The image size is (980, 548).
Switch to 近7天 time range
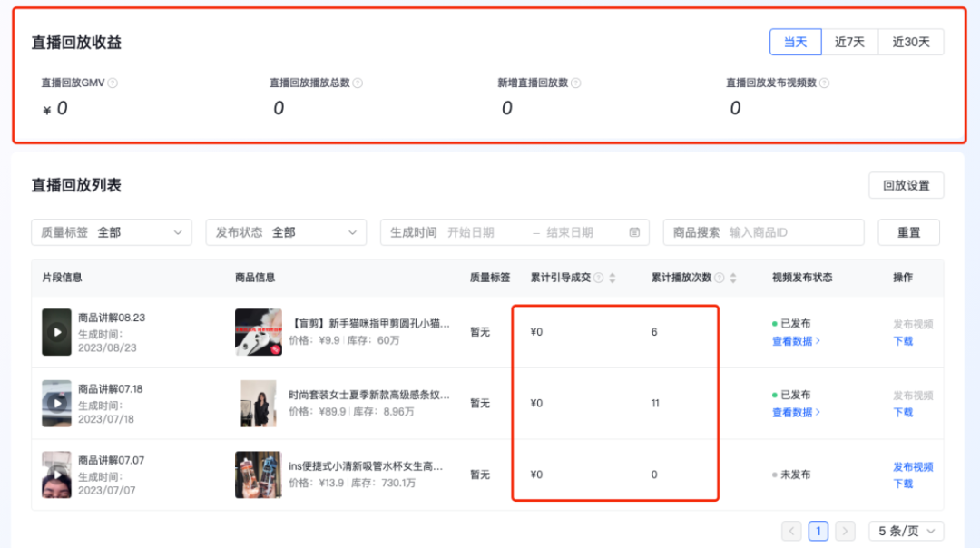pyautogui.click(x=849, y=42)
